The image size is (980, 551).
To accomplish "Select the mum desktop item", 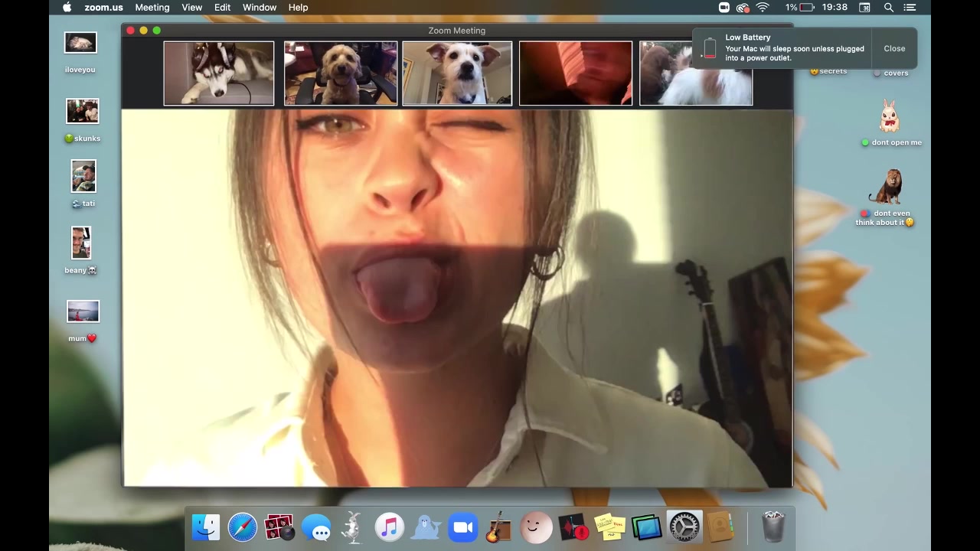I will point(83,321).
